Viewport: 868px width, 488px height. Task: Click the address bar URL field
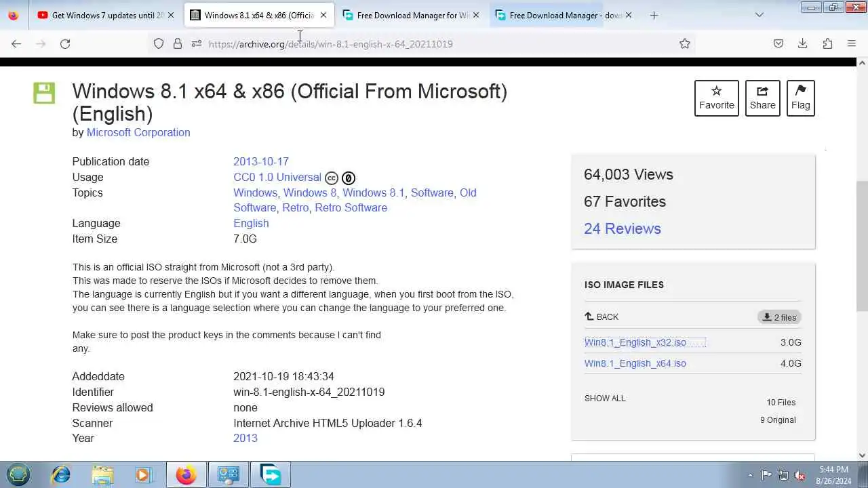[441, 43]
